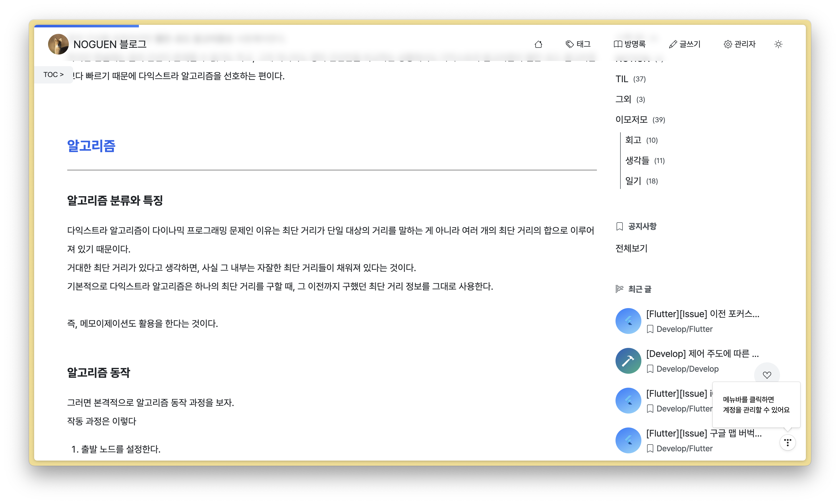Image resolution: width=840 pixels, height=504 pixels.
Task: Click the blog profile avatar image
Action: (x=58, y=44)
